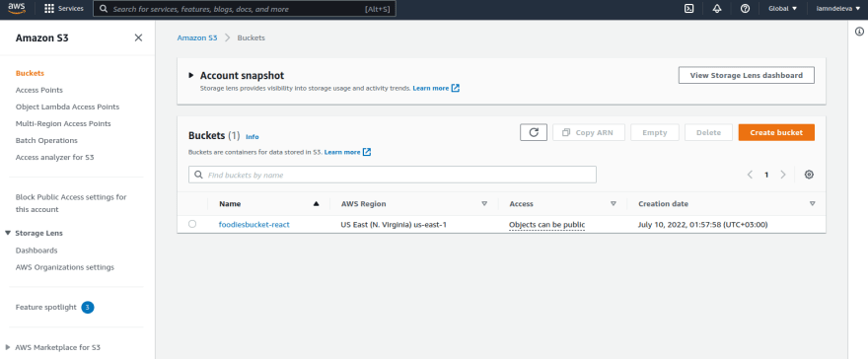868x359 pixels.
Task: Open the foodiesbucket-react bucket link
Action: pyautogui.click(x=254, y=224)
